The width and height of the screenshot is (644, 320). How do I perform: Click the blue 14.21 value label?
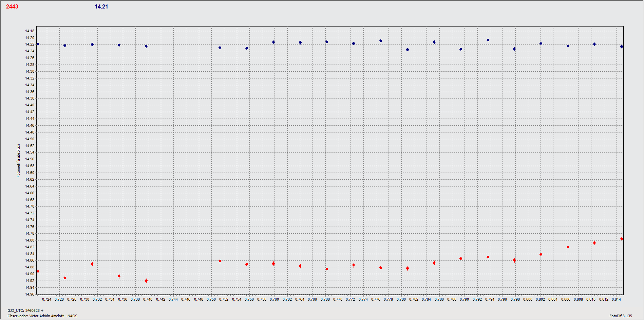pos(101,6)
